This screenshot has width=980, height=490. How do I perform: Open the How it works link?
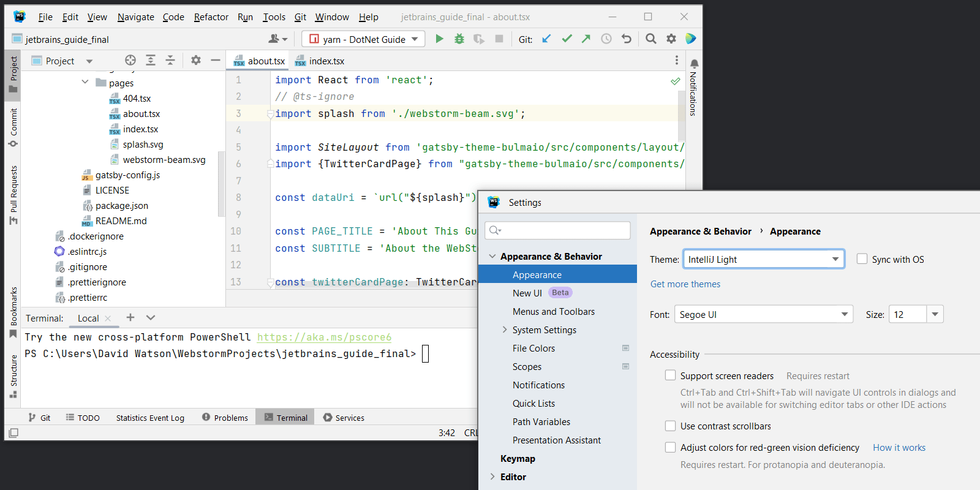click(899, 448)
